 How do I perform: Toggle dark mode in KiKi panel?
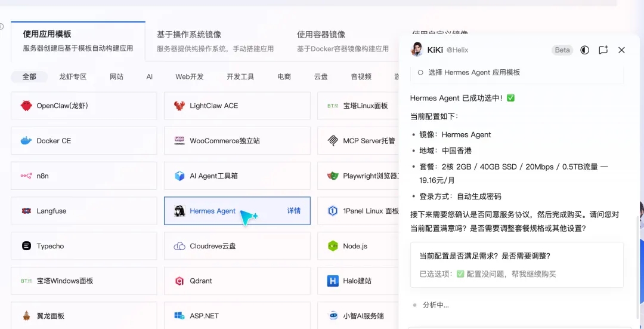(x=584, y=50)
